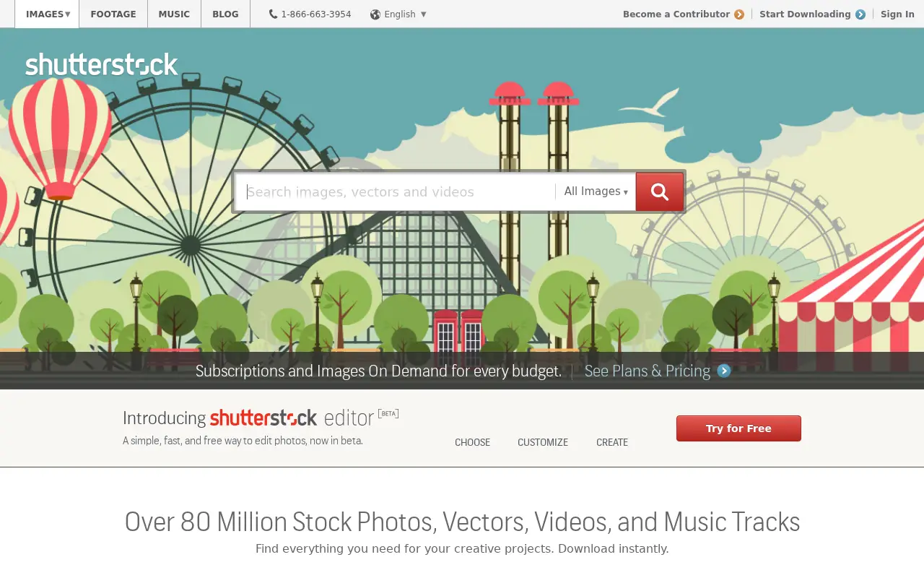Focus the search images, vectors and videos field

click(x=395, y=191)
